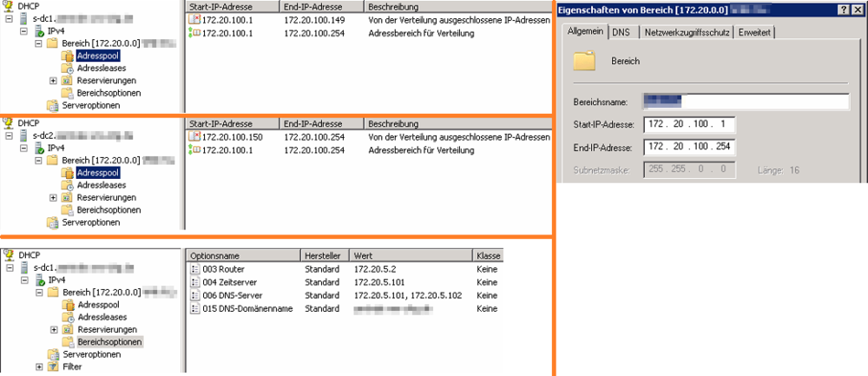
Task: Collapse the s-dc2 server node
Action: tap(10, 135)
